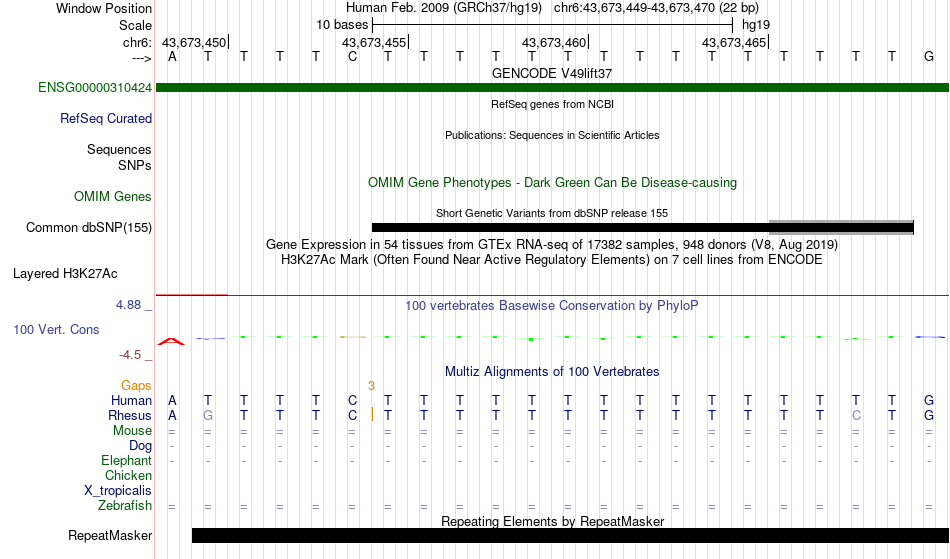Click Multiz Alignments of 100 Vertebrates title
Viewport: 950px width, 559px height.
552,372
